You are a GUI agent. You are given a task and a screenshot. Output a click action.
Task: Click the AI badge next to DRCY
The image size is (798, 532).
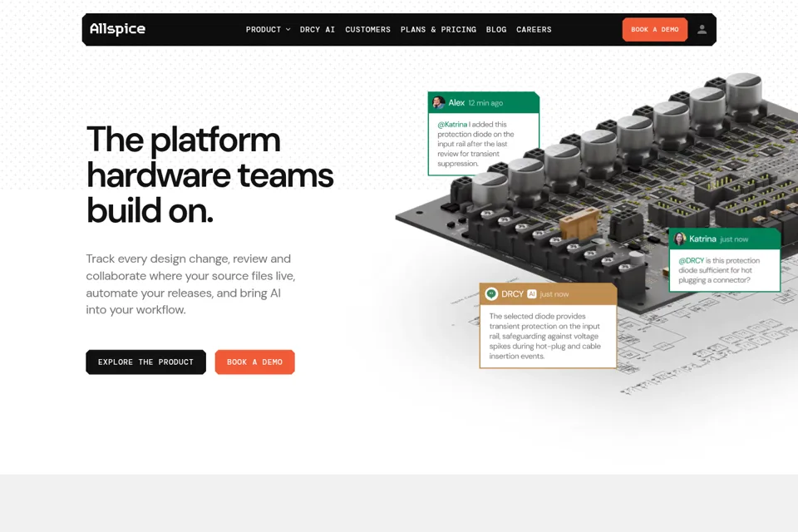click(532, 293)
